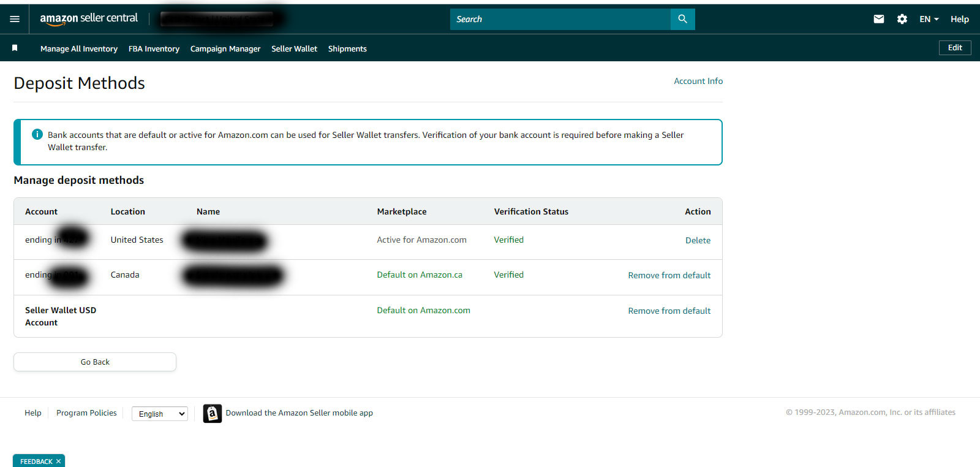Viewport: 980px width, 467px height.
Task: Click the bookmark icon in favorites bar
Action: [x=15, y=48]
